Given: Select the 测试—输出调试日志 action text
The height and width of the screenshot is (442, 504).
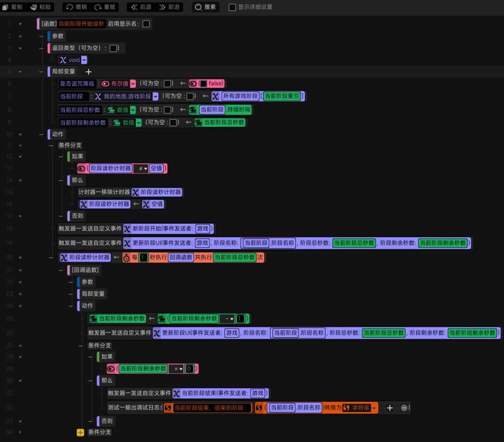Looking at the screenshot, I should 134,408.
